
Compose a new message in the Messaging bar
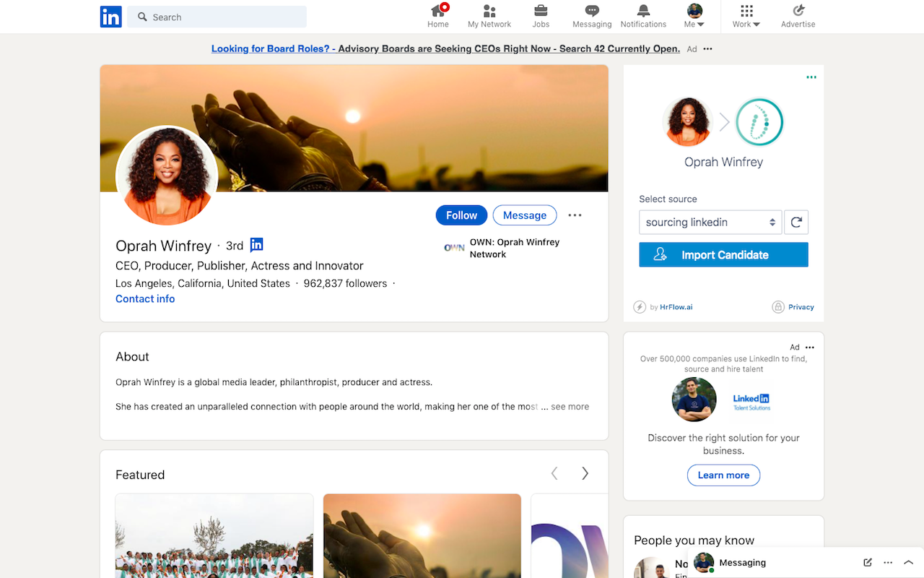pyautogui.click(x=868, y=563)
